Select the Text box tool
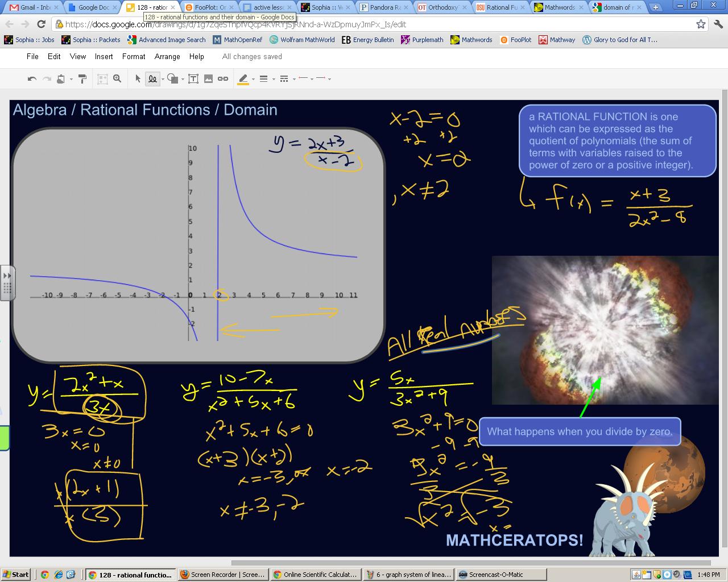 click(193, 78)
